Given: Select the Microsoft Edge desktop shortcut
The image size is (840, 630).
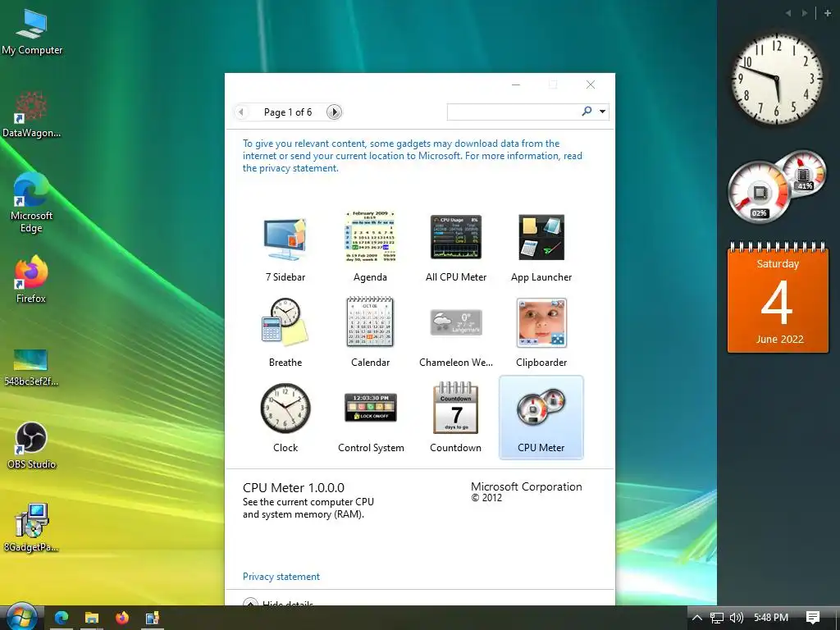Looking at the screenshot, I should coord(31,203).
